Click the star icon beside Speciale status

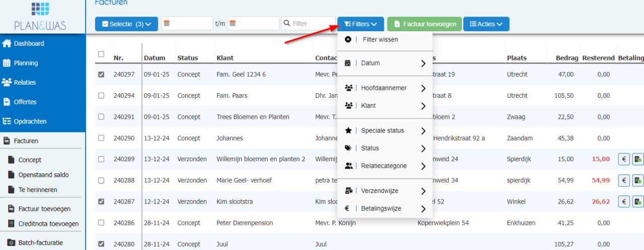pos(348,131)
